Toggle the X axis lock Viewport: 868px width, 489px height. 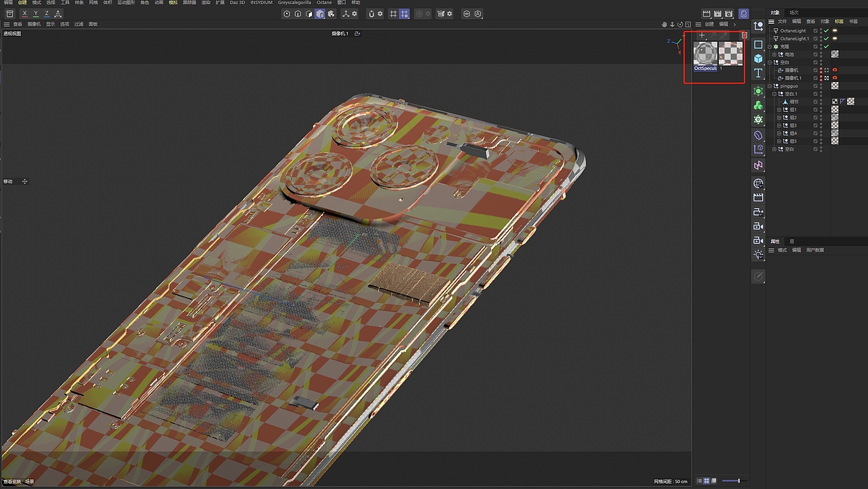tap(25, 14)
